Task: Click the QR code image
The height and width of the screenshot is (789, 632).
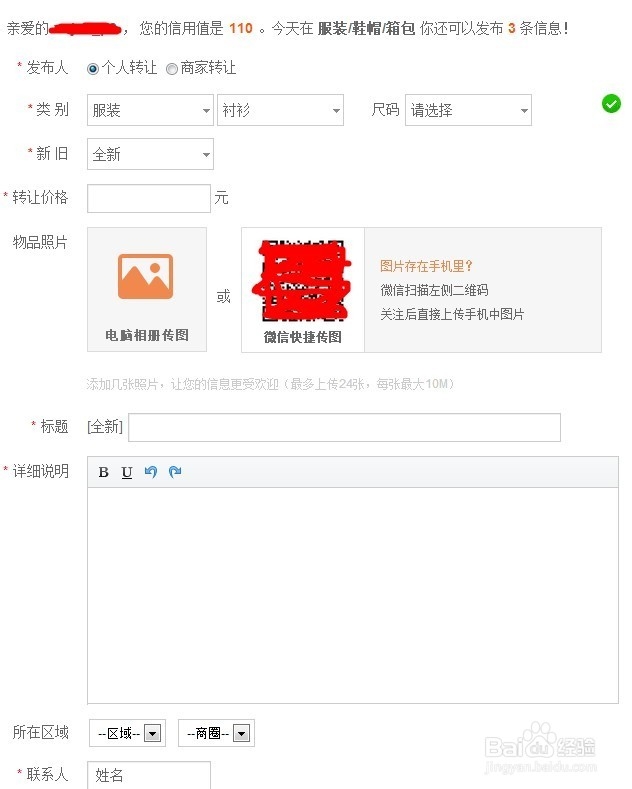Action: pos(302,281)
